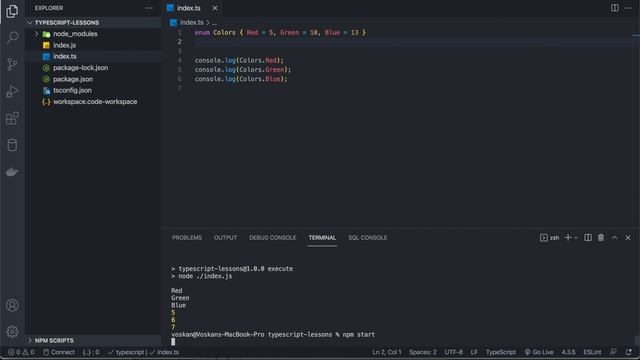Open tsconfig.json in the explorer
640x360 pixels.
tap(72, 90)
